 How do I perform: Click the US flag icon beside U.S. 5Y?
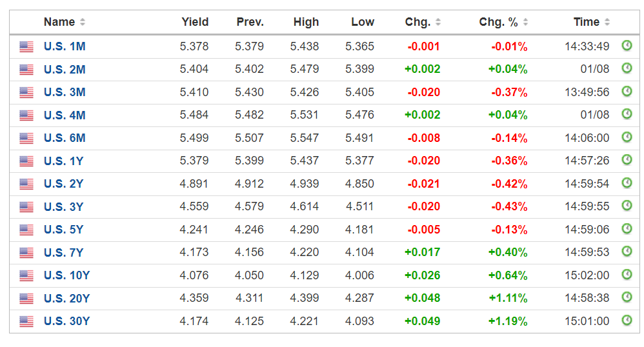(x=26, y=230)
